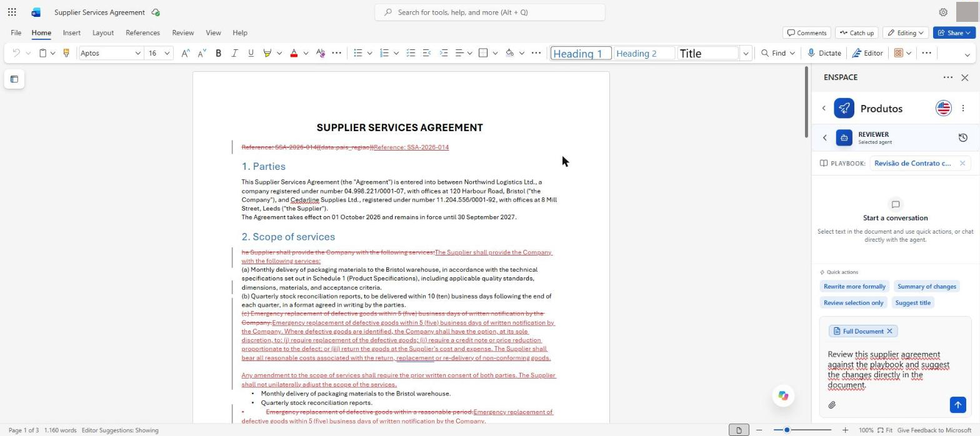This screenshot has width=980, height=436.
Task: Remove the selected playbook chip
Action: point(962,163)
